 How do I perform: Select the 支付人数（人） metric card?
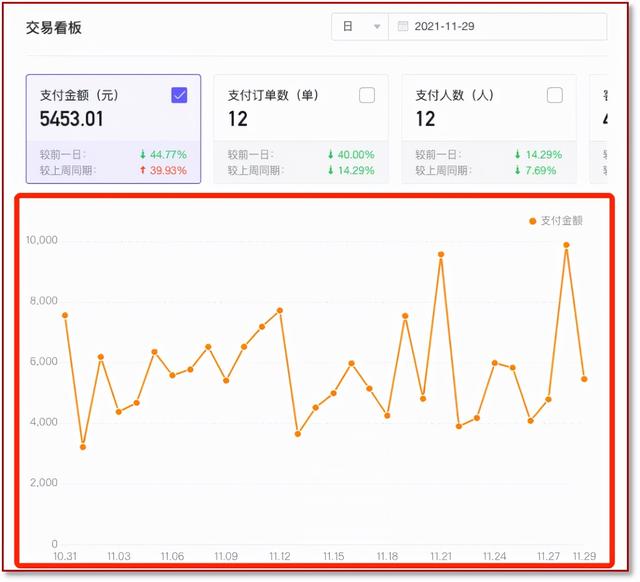489,129
